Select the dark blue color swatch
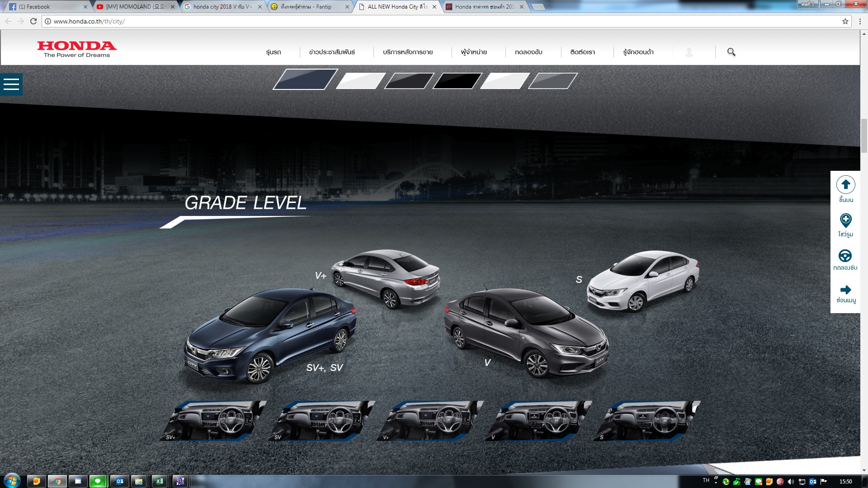 305,80
